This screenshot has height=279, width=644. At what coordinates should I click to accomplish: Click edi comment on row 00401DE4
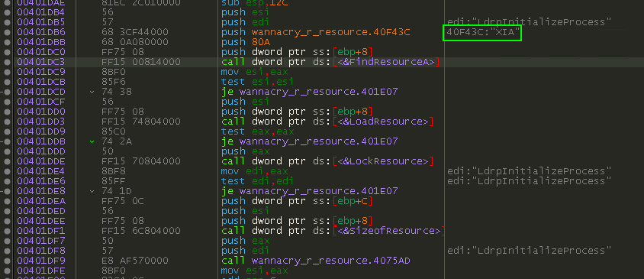tap(529, 171)
